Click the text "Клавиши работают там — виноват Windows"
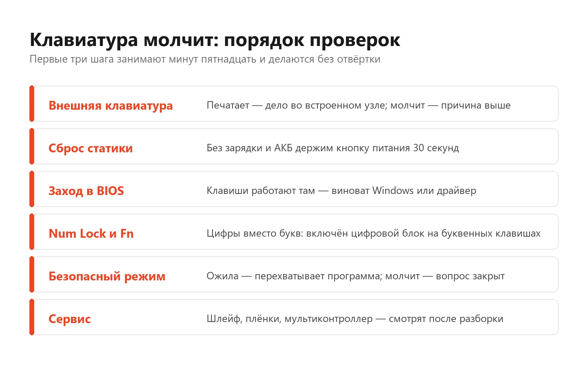 [310, 191]
